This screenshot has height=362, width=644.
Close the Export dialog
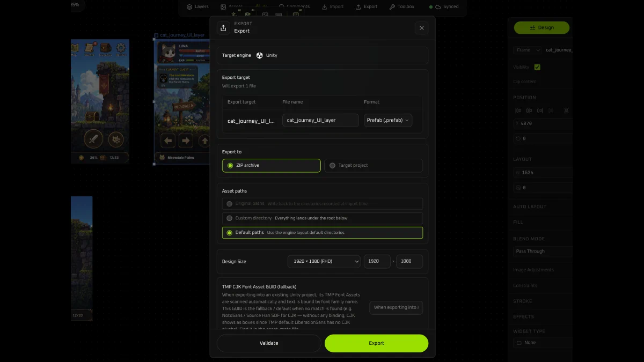pos(421,28)
